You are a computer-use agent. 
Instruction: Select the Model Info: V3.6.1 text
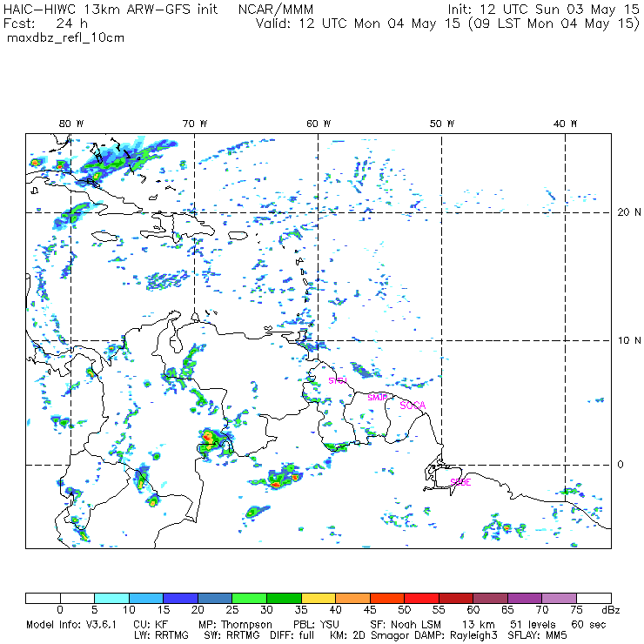(71, 625)
